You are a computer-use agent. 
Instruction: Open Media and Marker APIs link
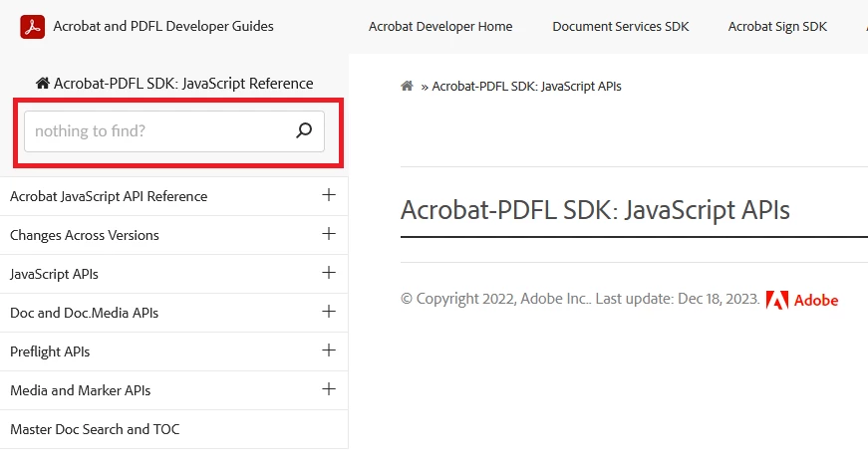coord(81,390)
